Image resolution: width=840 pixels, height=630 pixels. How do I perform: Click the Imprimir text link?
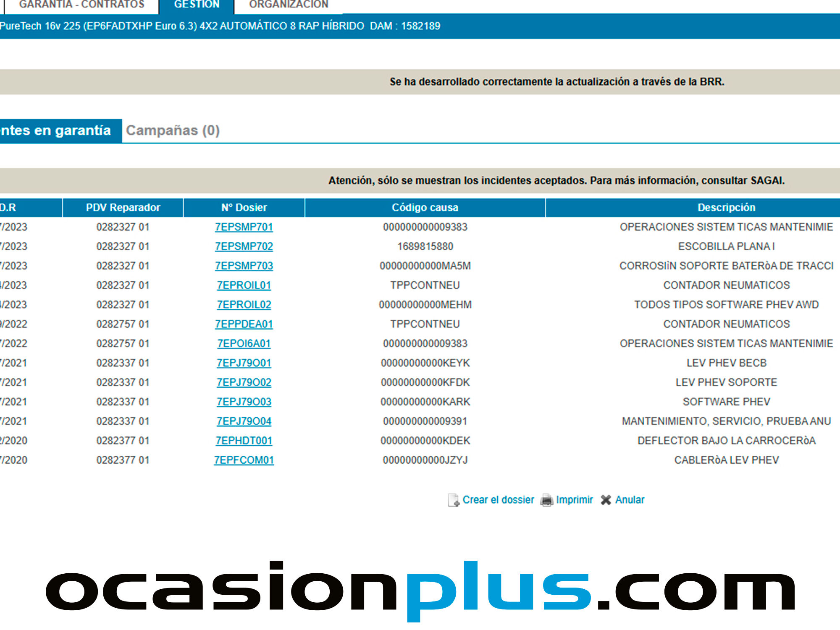(574, 500)
